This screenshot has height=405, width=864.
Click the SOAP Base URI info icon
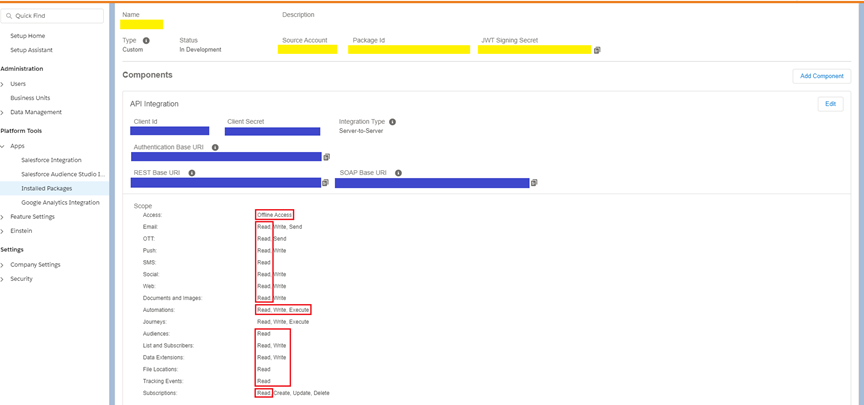tap(398, 173)
